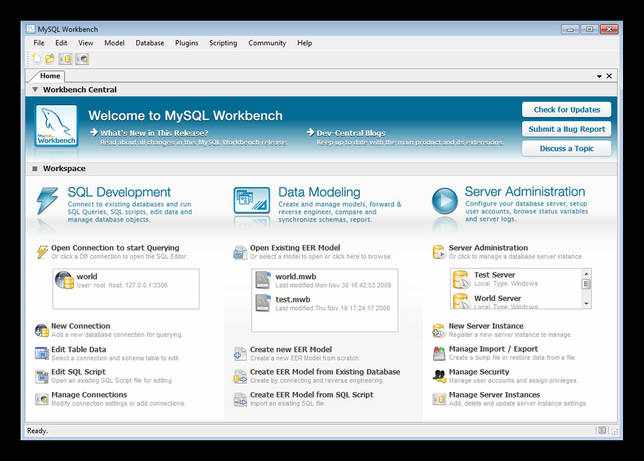
Task: Click the MySQL Workbench dolphin logo
Action: [x=56, y=126]
